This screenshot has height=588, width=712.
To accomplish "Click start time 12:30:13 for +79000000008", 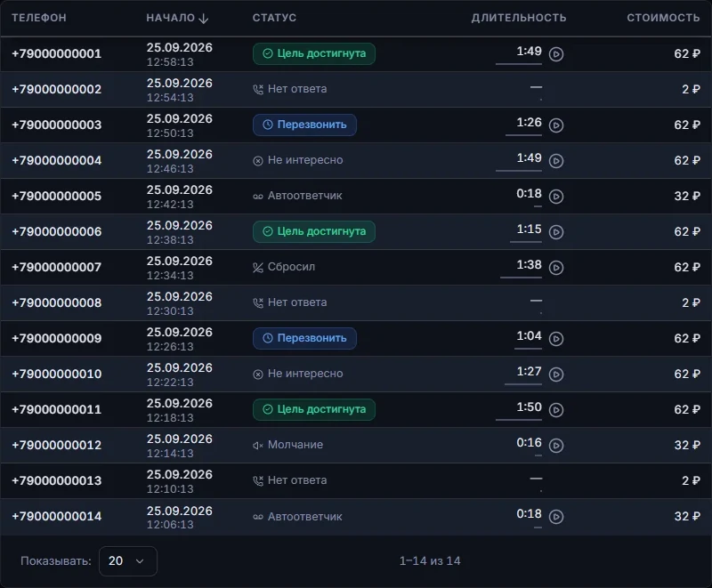I will [x=170, y=310].
